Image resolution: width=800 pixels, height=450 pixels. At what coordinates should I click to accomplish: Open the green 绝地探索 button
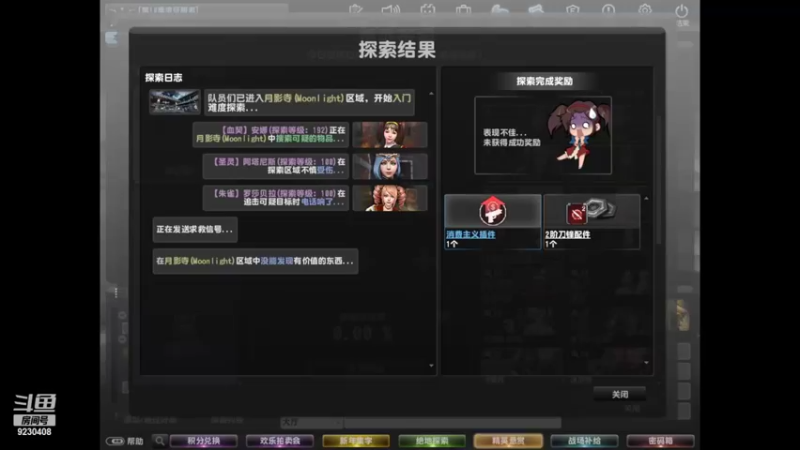(x=432, y=441)
